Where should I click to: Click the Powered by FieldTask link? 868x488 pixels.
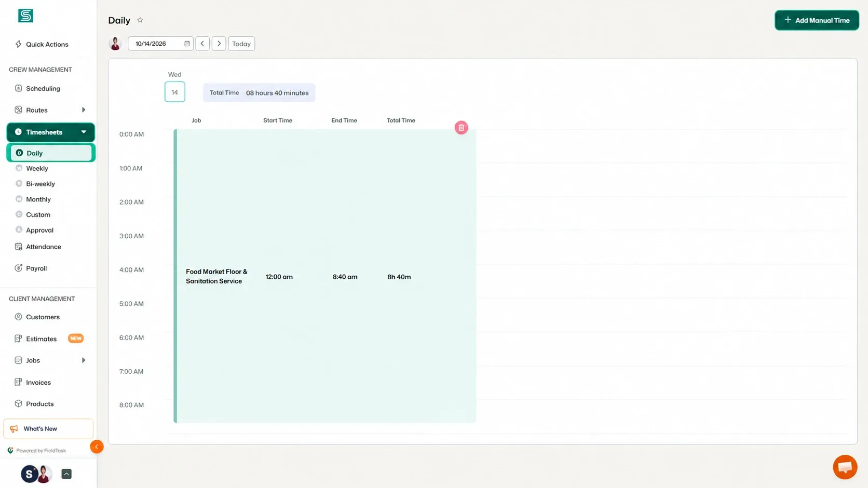[x=37, y=451]
